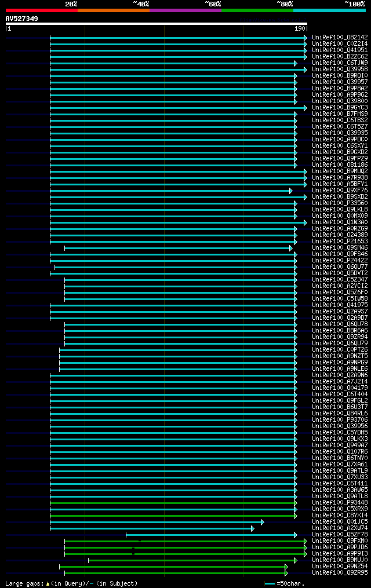Viewport: 371px width, 588px height.
Task: Open hit UniRef100_Q39800
Action: coord(340,101)
